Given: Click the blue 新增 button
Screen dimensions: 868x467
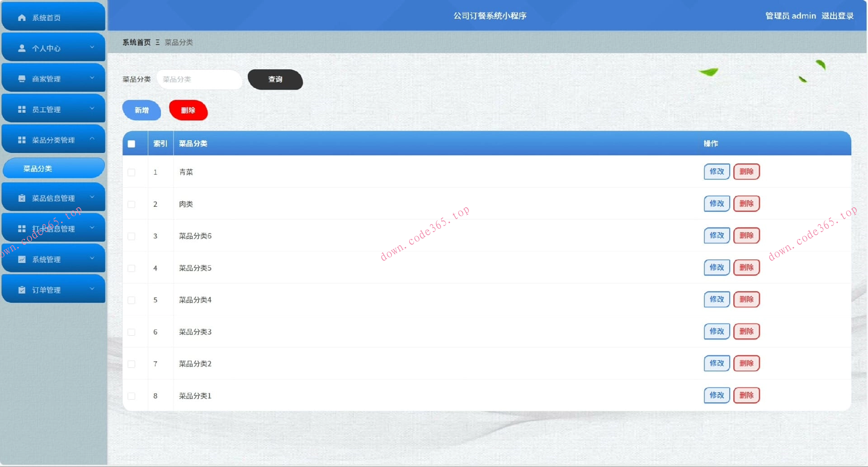Looking at the screenshot, I should point(142,110).
